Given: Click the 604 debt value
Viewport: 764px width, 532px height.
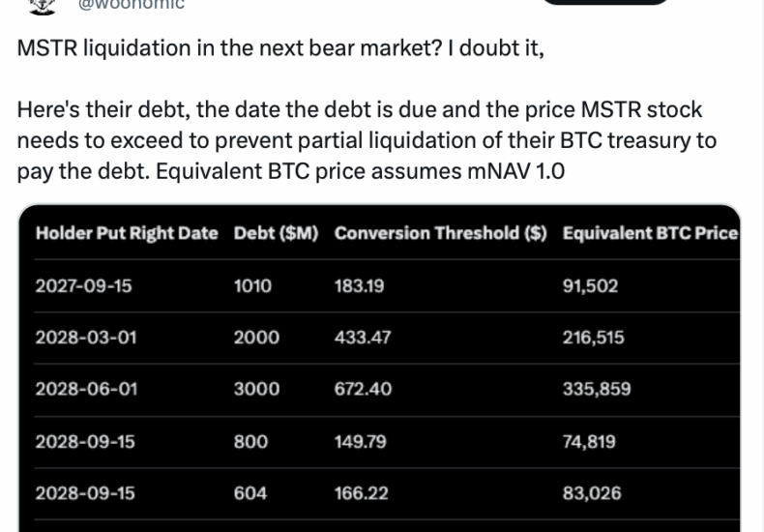Looking at the screenshot, I should [x=250, y=492].
